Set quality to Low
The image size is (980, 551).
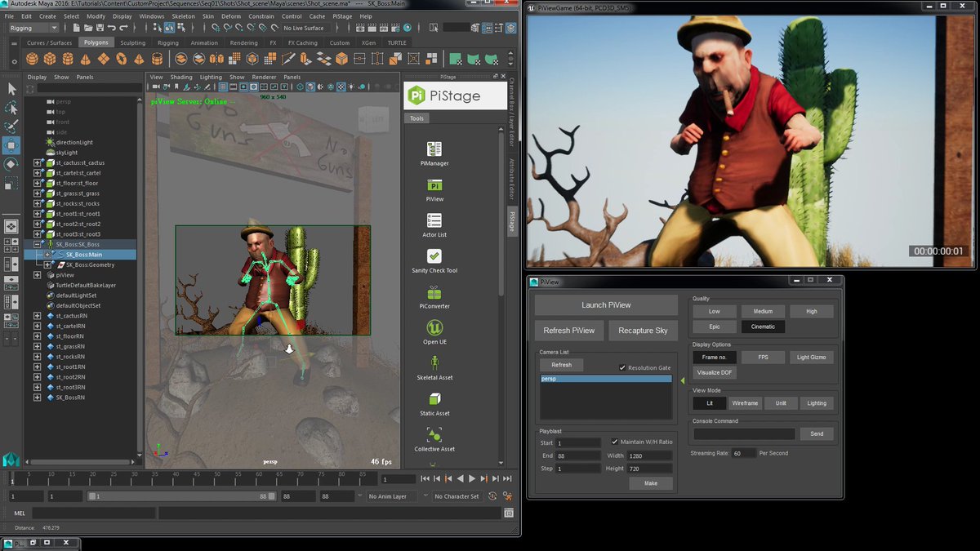coord(715,311)
